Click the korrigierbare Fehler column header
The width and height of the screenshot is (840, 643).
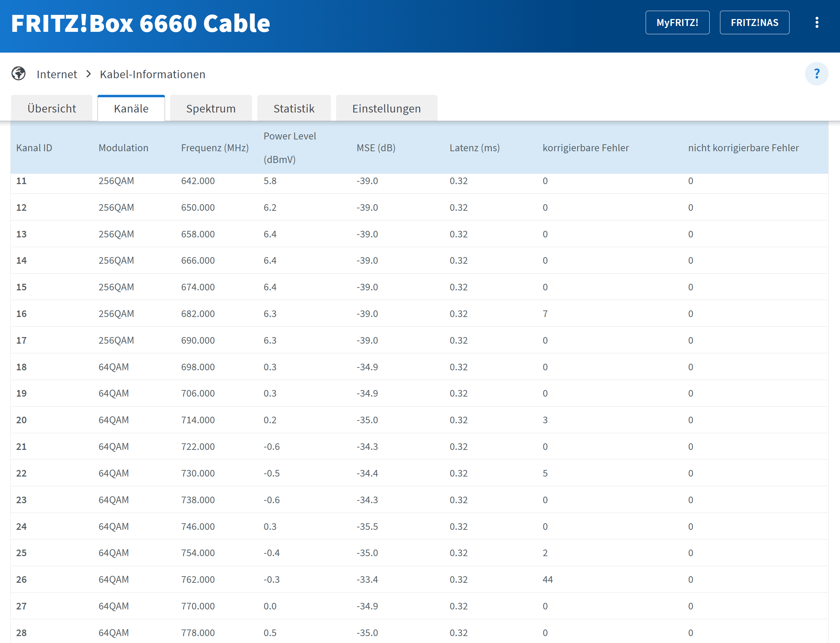coord(585,148)
